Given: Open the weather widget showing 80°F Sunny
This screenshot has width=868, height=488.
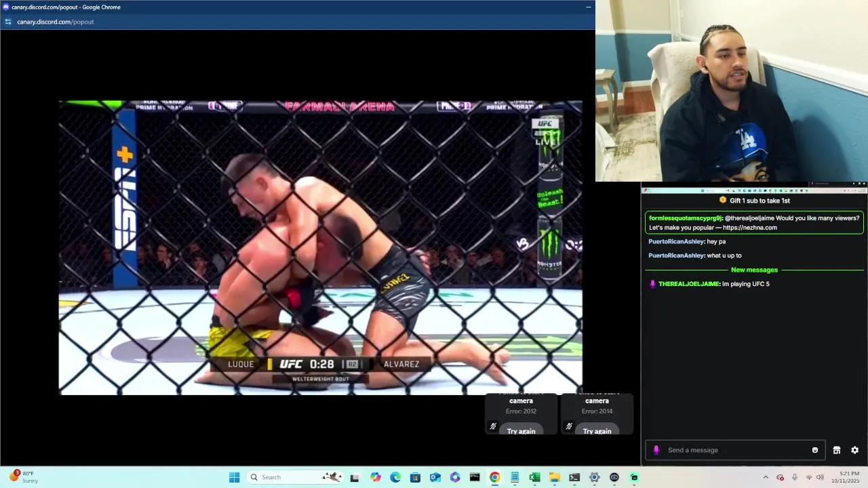Looking at the screenshot, I should click(22, 477).
